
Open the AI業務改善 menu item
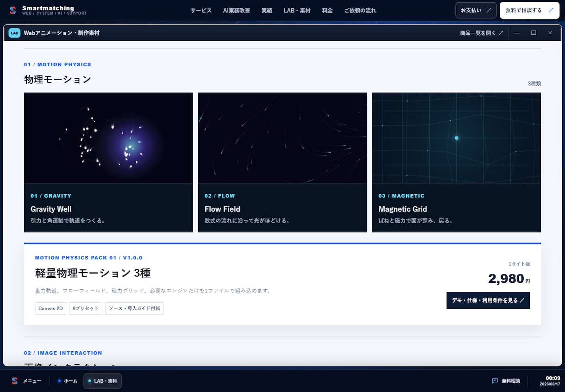click(x=237, y=10)
